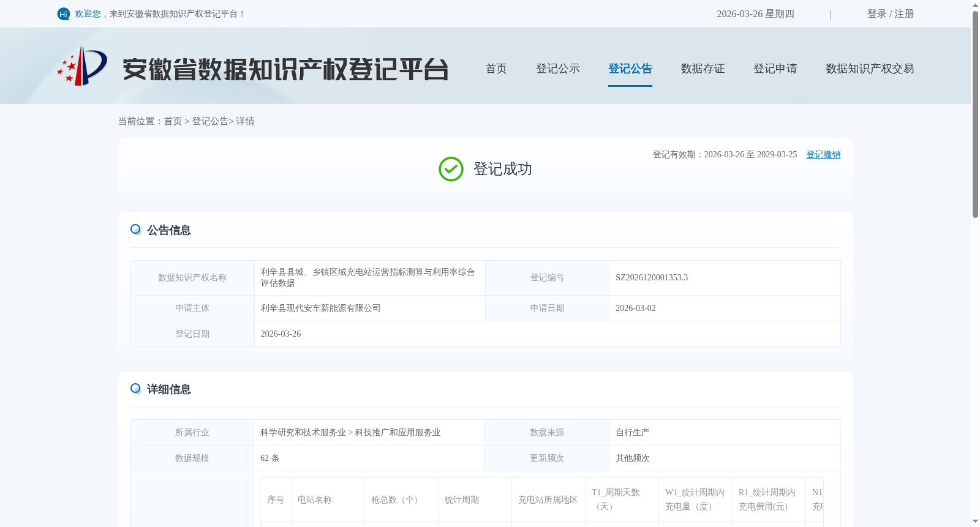Click the blue Hi greeting icon
This screenshot has height=527, width=980.
[x=64, y=14]
